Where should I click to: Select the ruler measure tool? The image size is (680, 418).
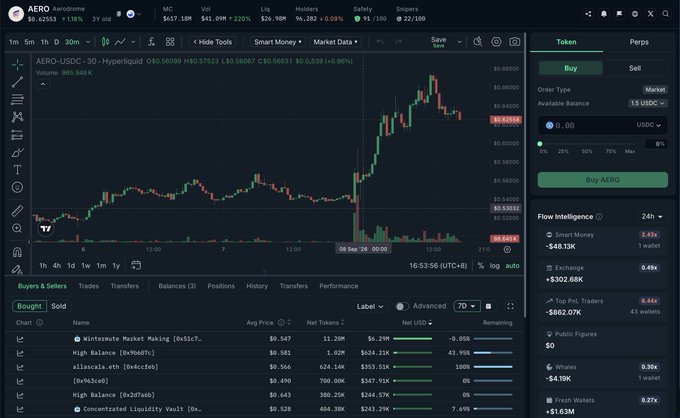click(17, 211)
